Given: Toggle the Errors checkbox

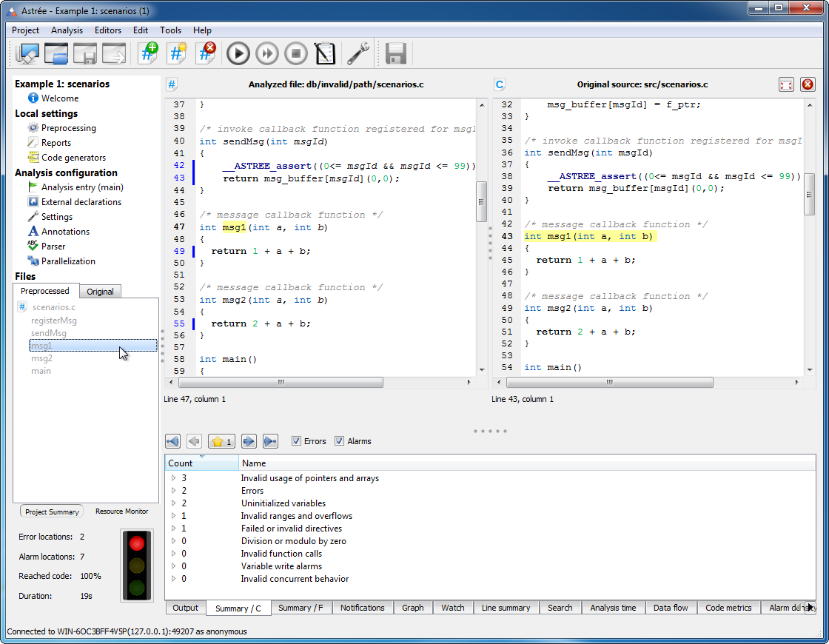Looking at the screenshot, I should (297, 441).
